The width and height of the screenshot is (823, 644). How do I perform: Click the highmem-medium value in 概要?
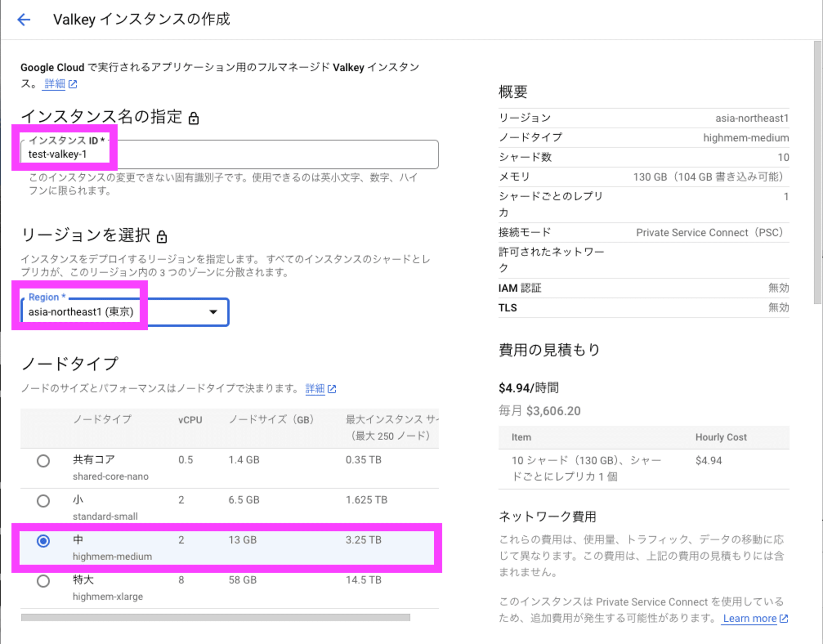(x=746, y=137)
